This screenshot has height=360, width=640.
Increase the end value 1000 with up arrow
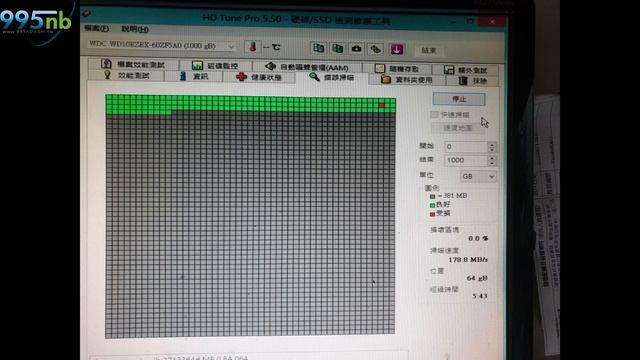[491, 158]
